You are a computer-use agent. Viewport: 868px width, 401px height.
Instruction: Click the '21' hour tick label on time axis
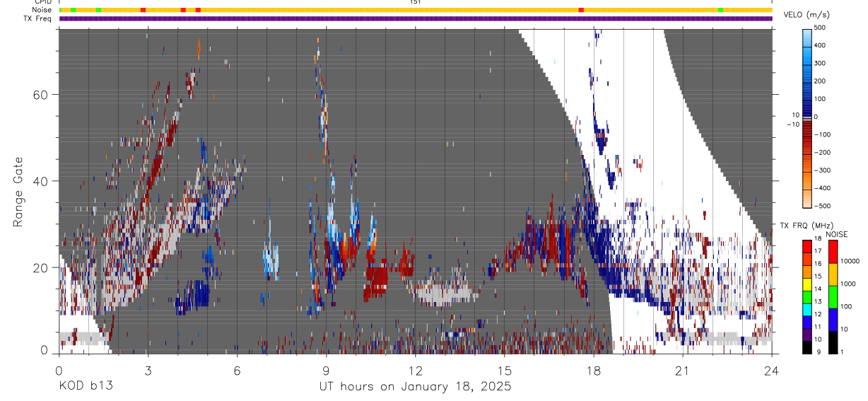(683, 371)
